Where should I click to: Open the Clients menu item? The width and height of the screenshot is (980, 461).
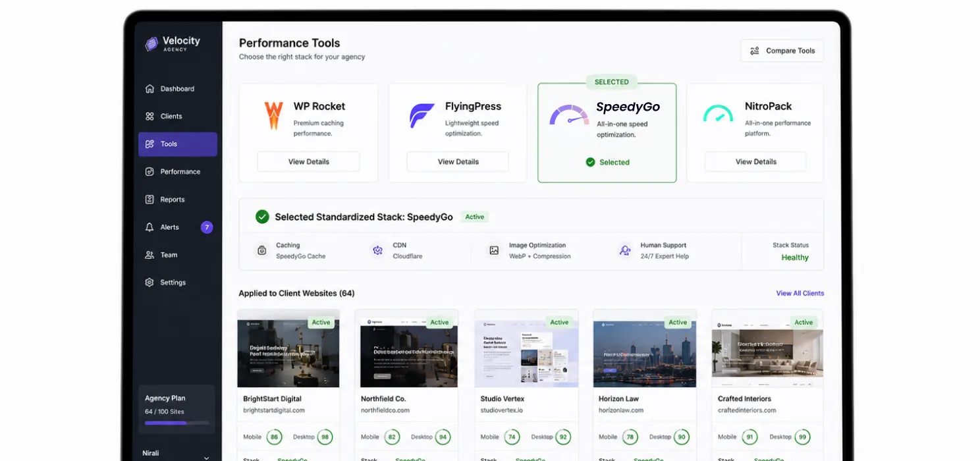[178, 117]
